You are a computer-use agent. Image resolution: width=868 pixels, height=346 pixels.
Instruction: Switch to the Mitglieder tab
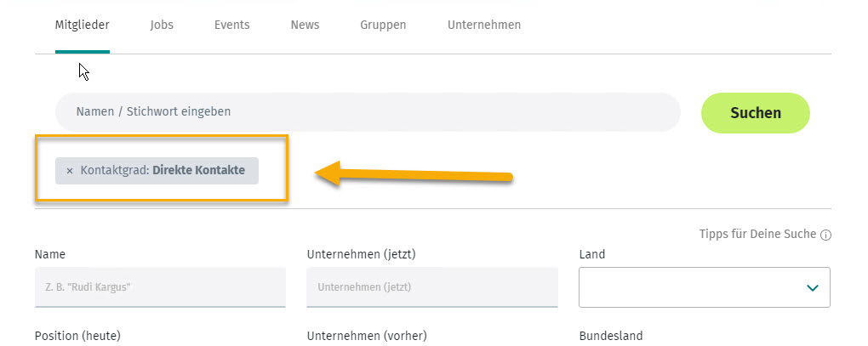[x=83, y=25]
